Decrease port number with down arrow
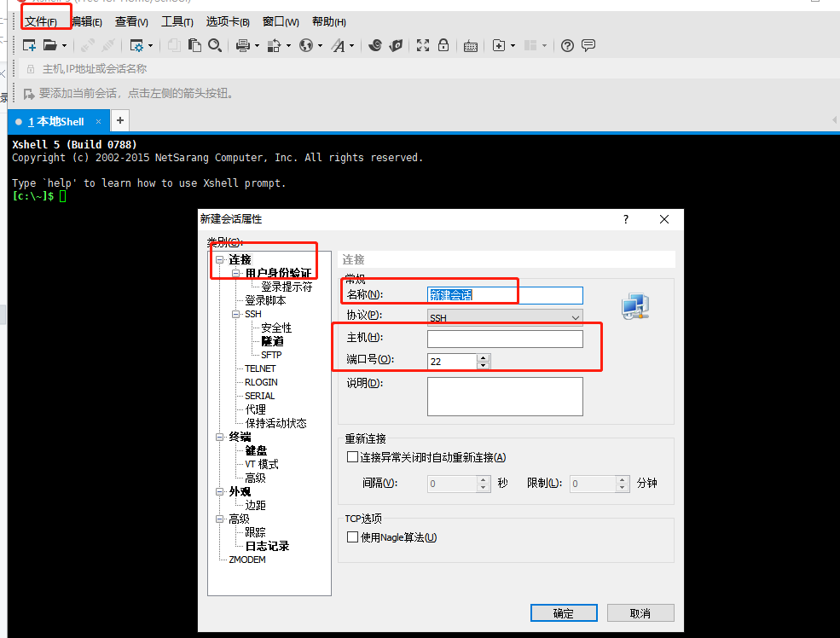840x638 pixels. [x=484, y=365]
